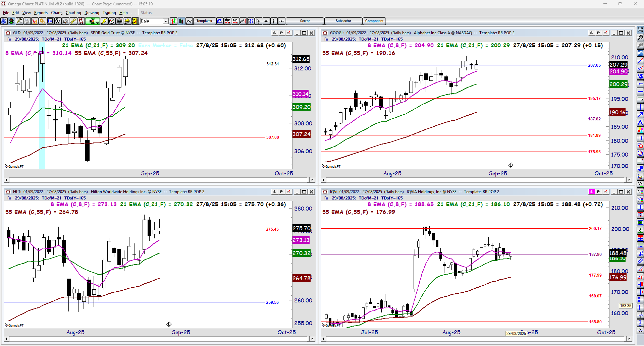Toggle the S button on the GOOGL chart
This screenshot has height=346, width=644.
[x=591, y=33]
